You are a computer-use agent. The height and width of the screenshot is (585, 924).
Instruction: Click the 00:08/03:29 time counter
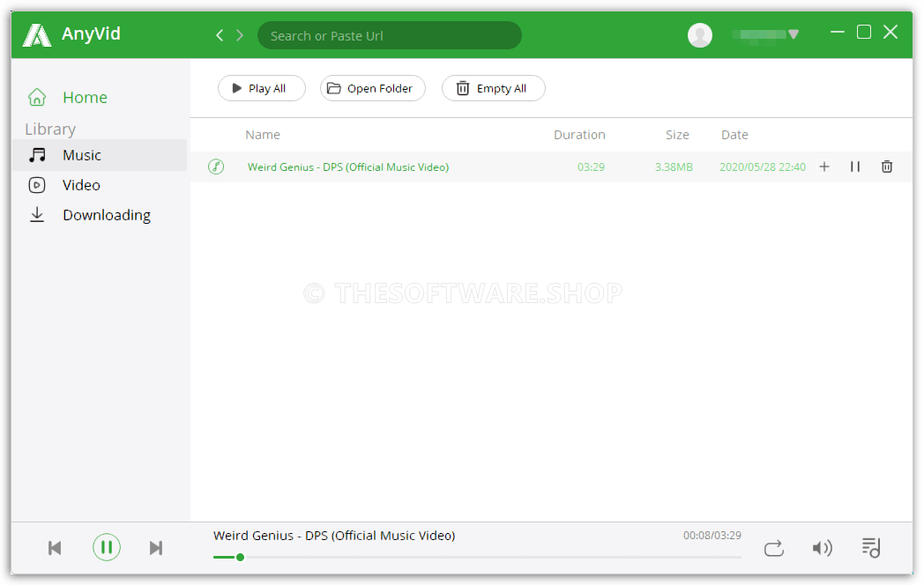(x=712, y=536)
